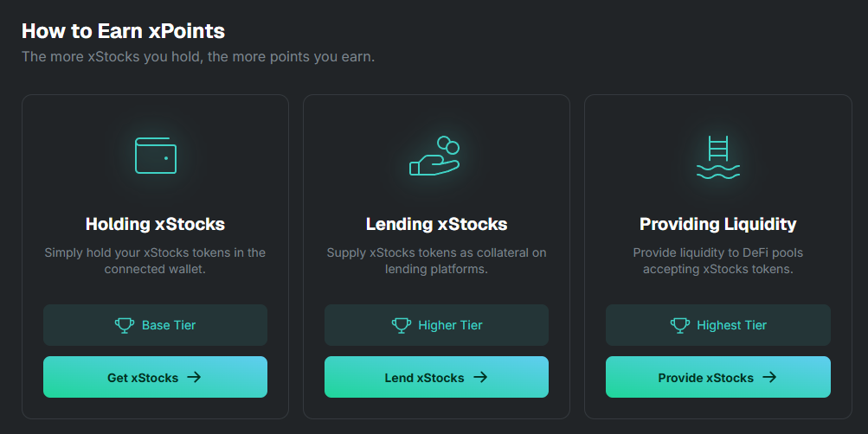Click the arrow icon on Lend xStocks

coord(479,377)
